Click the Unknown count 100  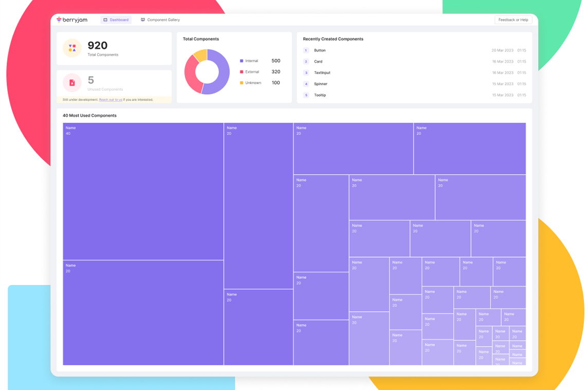point(275,83)
